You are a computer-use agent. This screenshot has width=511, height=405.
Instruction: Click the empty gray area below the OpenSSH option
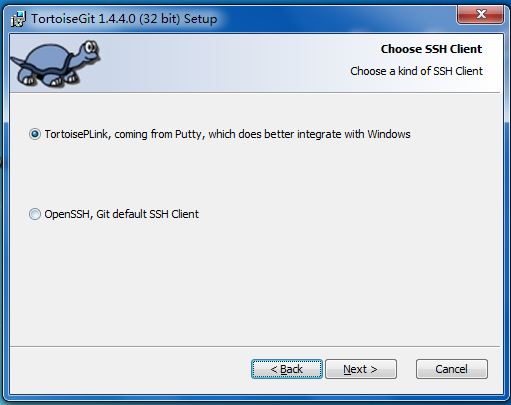[x=255, y=283]
